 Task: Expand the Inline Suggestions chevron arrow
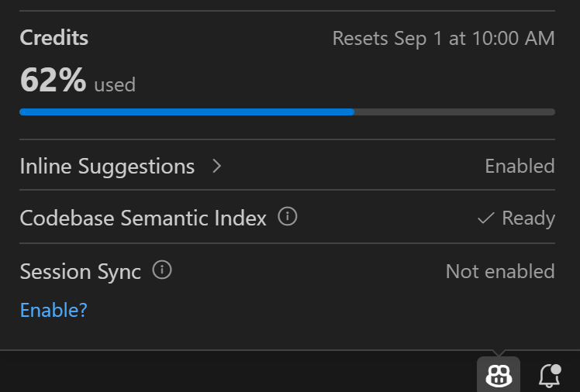pos(217,166)
